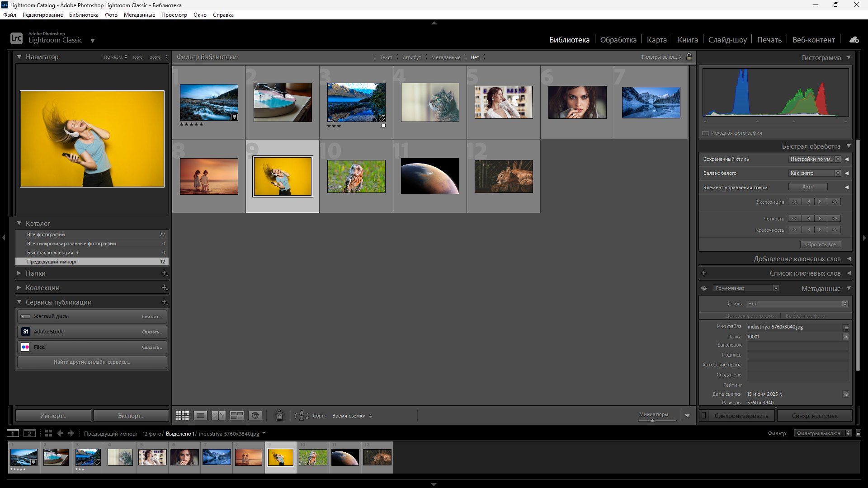Click the Экспорт button
The width and height of the screenshot is (868, 488).
[x=131, y=416]
